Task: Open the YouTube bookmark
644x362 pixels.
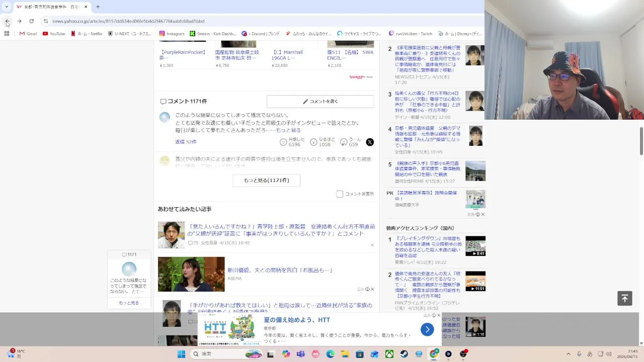Action: click(x=54, y=34)
